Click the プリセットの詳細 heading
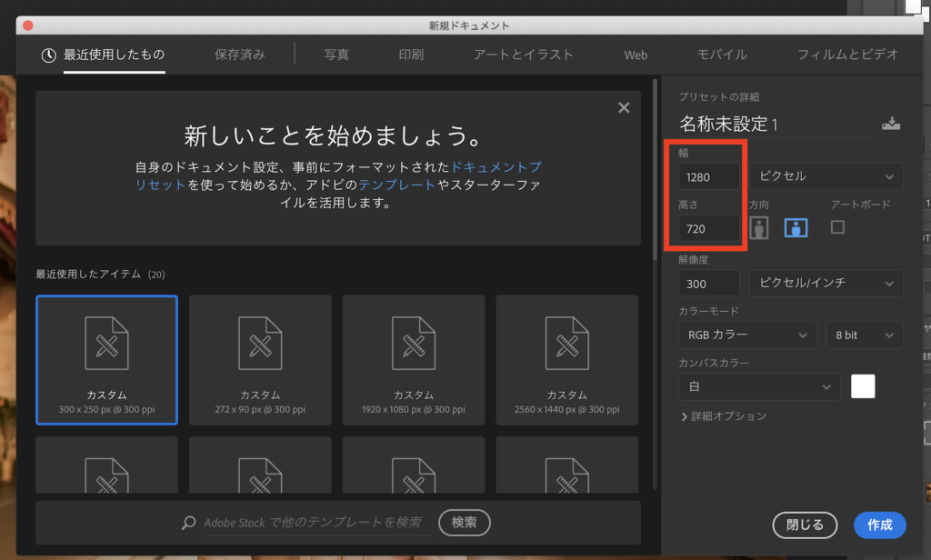The height and width of the screenshot is (560, 931). click(x=719, y=96)
